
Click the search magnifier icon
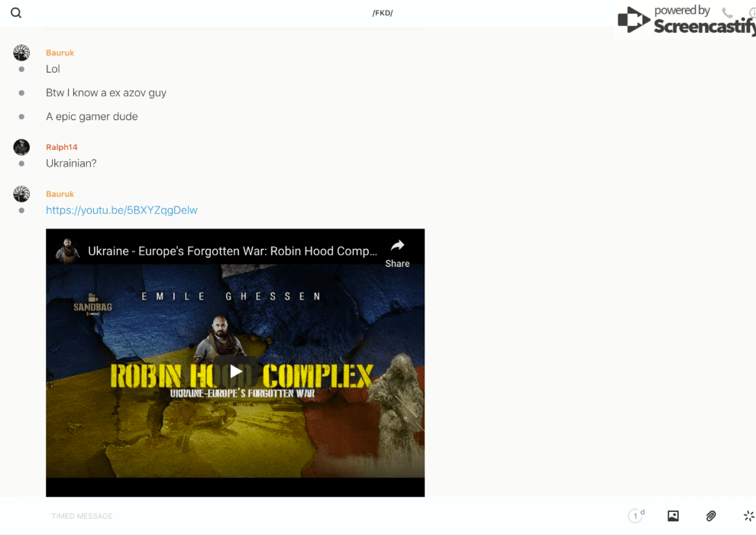(16, 13)
